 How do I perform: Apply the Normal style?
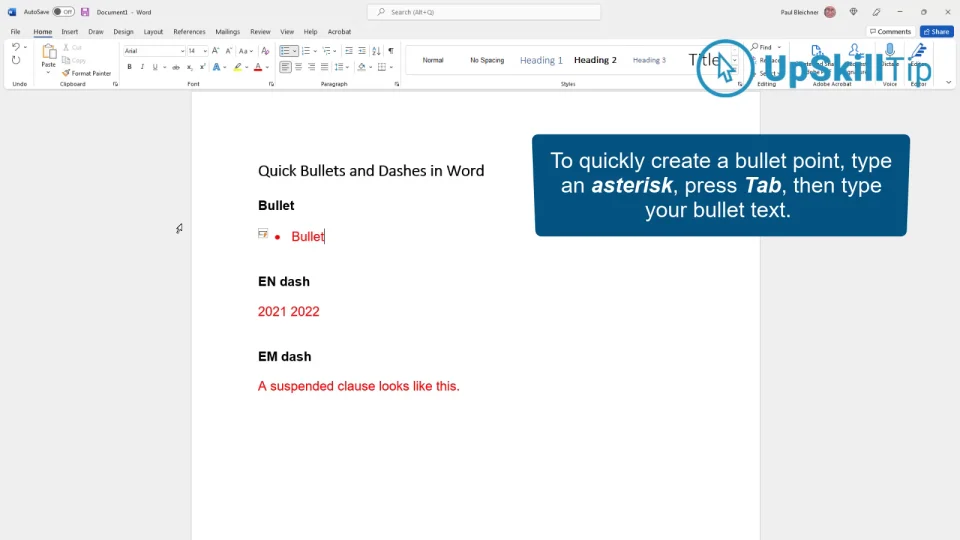click(x=433, y=60)
